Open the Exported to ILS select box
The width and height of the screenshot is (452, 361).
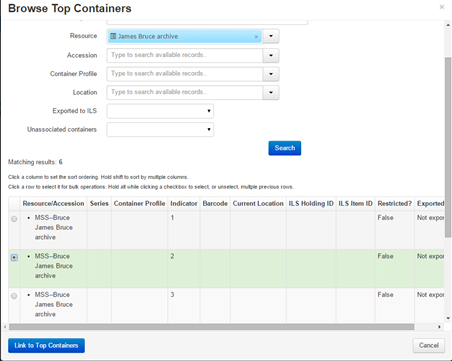160,111
